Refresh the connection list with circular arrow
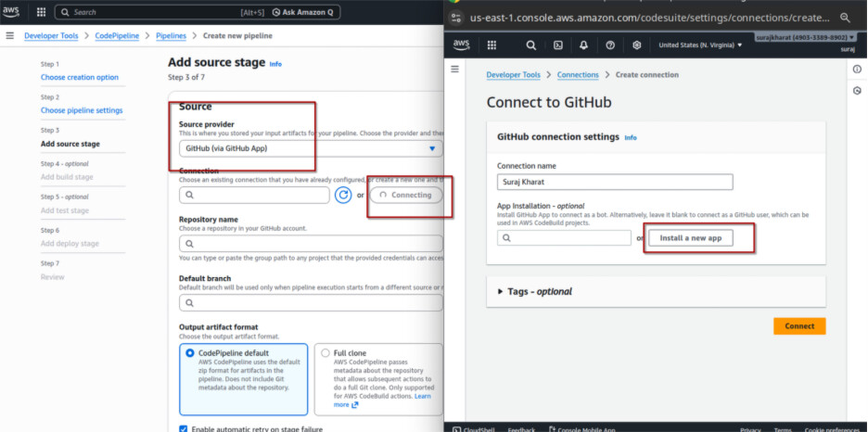This screenshot has width=868, height=432. [343, 195]
